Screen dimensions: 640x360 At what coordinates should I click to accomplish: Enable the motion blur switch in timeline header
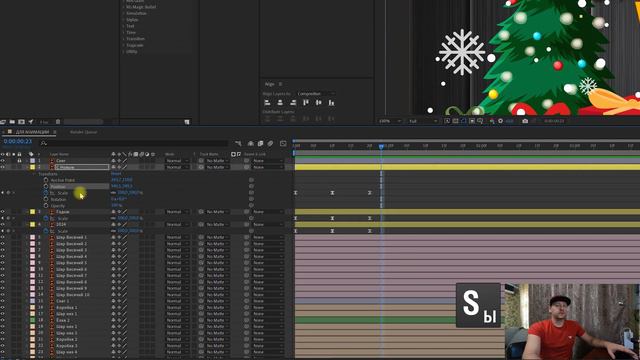pyautogui.click(x=270, y=143)
